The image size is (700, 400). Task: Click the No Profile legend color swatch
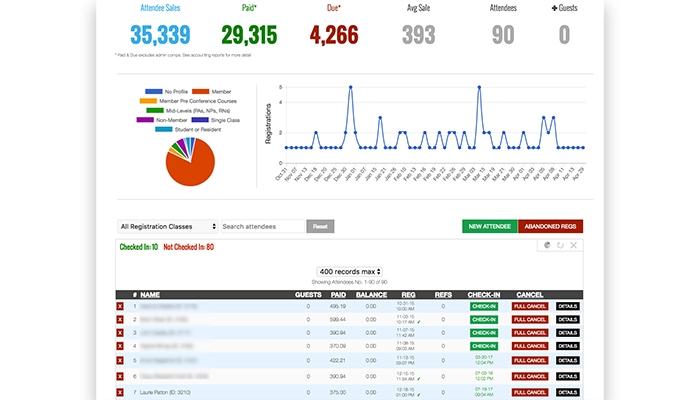point(154,92)
